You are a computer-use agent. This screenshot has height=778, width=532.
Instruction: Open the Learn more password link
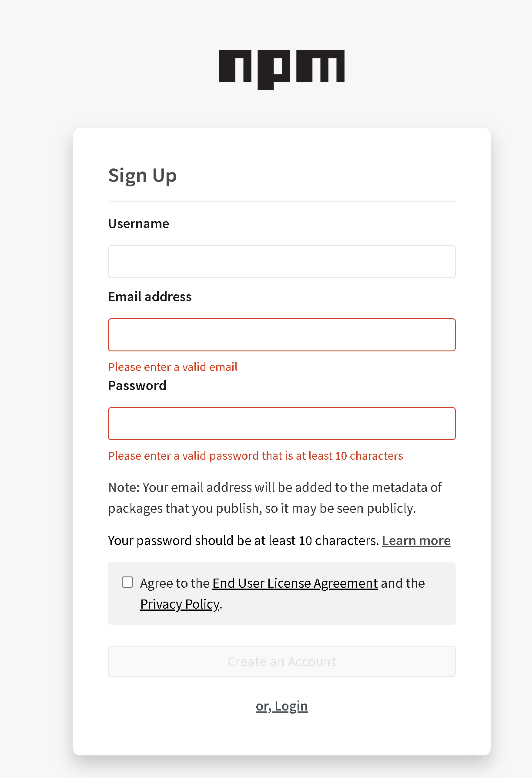point(416,540)
